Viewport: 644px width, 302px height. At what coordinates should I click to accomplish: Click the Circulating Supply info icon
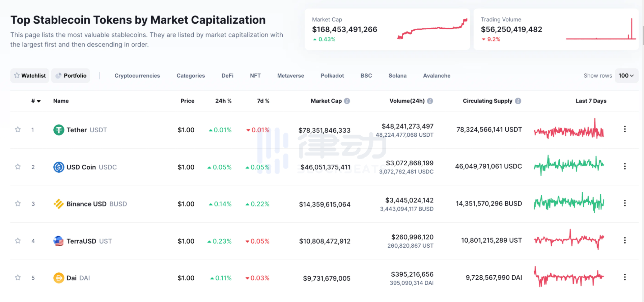[x=518, y=101]
